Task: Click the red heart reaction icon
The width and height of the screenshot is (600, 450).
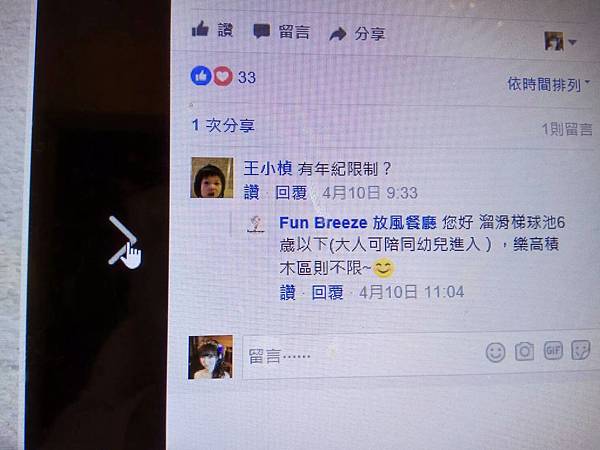Action: [x=223, y=76]
